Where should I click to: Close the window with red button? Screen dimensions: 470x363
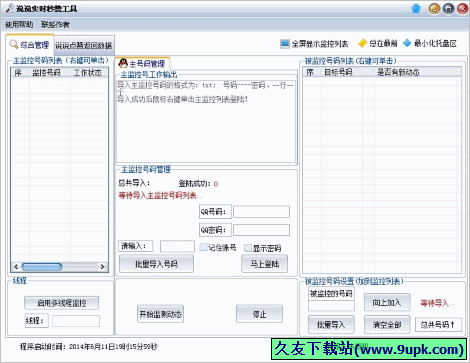point(462,9)
